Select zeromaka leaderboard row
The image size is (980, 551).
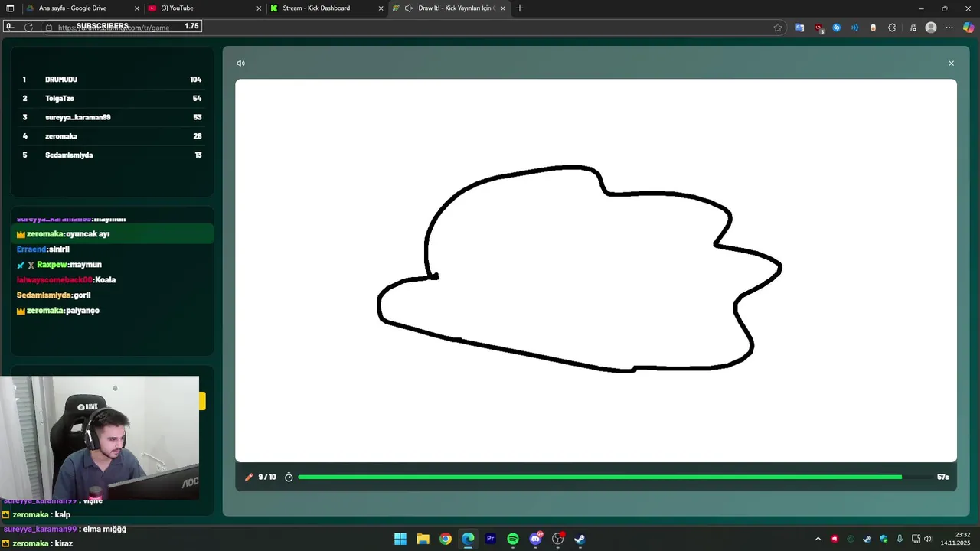click(x=112, y=136)
